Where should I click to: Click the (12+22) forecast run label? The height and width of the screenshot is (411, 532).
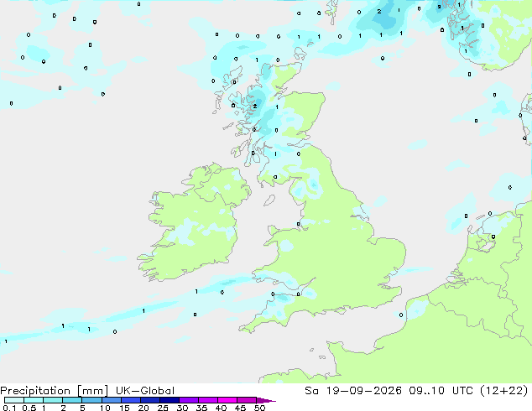pos(504,391)
